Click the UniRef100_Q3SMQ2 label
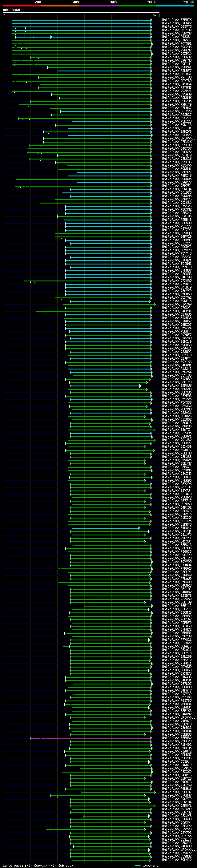The image size is (197, 868). 176,857
